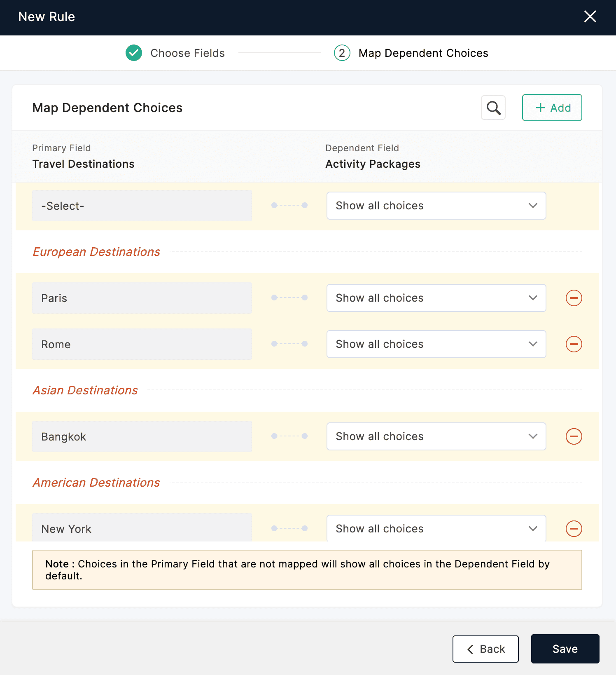Click the Paris primary field box
The width and height of the screenshot is (616, 675).
point(142,298)
